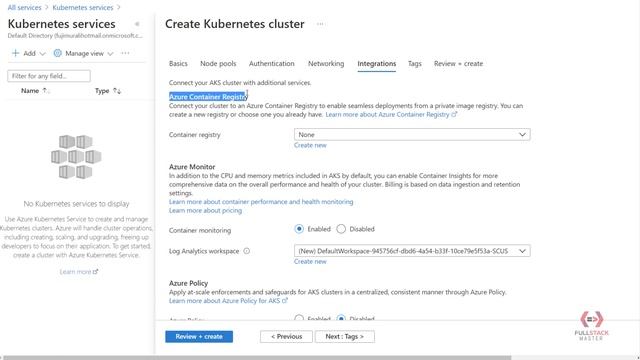Open the sidebar ellipsis more options
This screenshot has width=640, height=360.
(125, 53)
